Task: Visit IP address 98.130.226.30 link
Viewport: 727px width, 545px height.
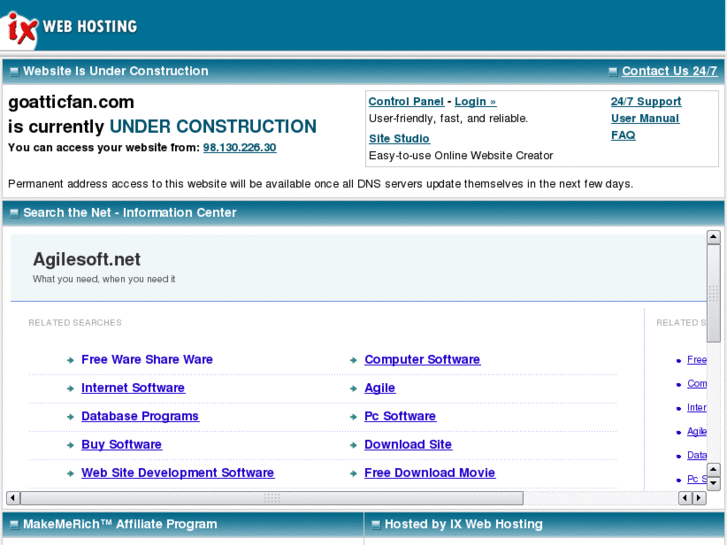Action: click(240, 147)
